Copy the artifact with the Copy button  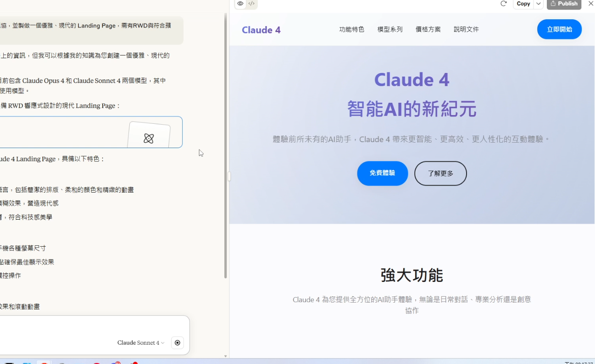point(523,4)
